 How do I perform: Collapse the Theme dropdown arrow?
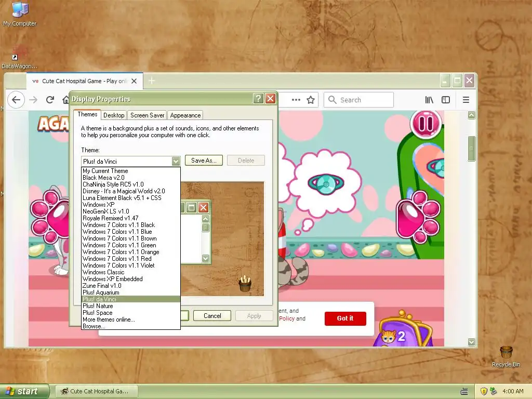pyautogui.click(x=176, y=161)
